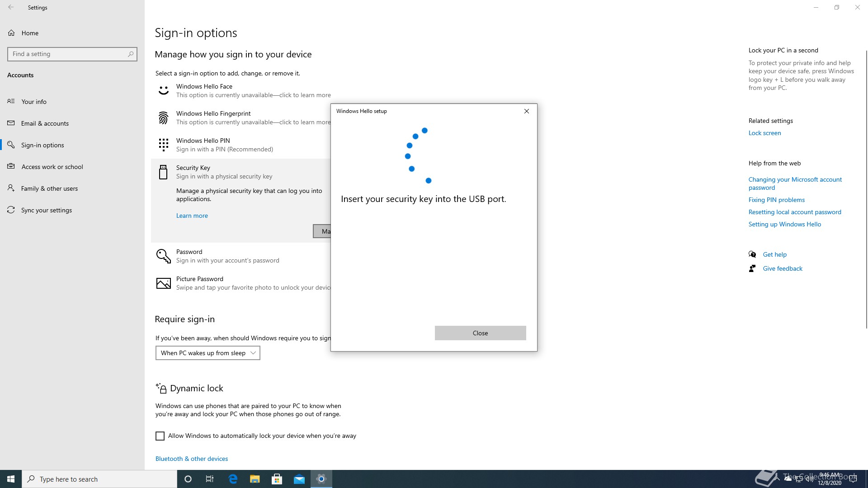The width and height of the screenshot is (868, 488).
Task: Open the Fixing PIN problems help link
Action: [776, 200]
